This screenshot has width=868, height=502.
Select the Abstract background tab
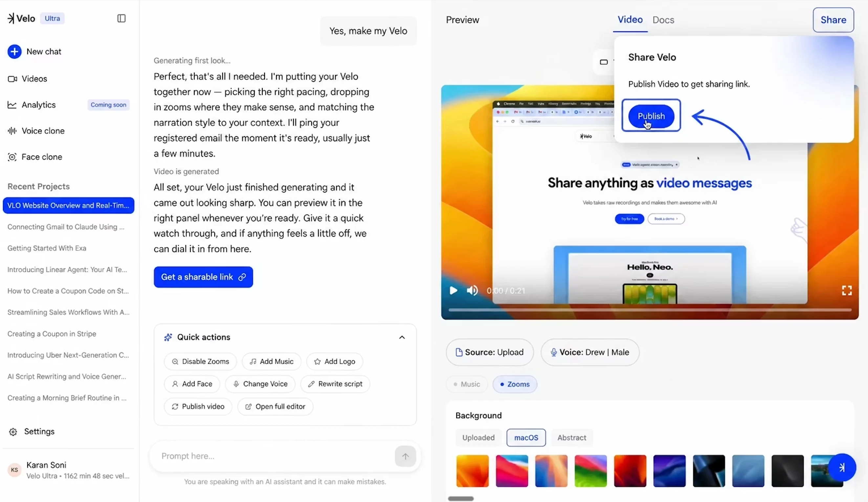click(572, 438)
